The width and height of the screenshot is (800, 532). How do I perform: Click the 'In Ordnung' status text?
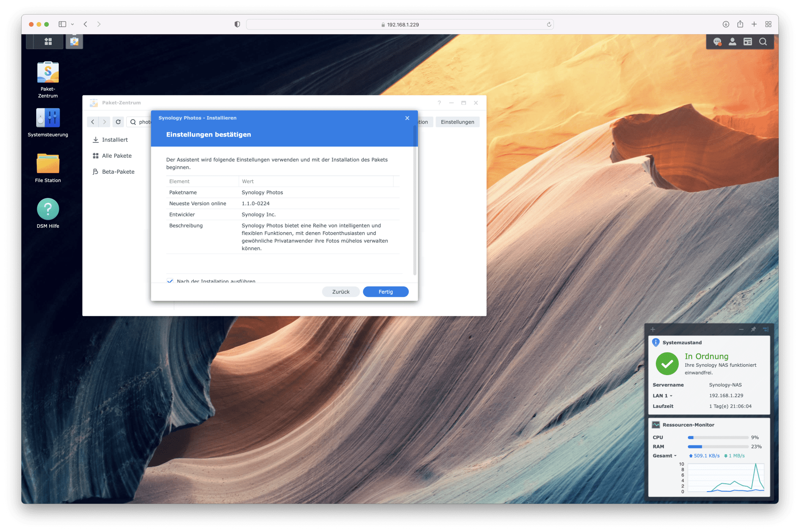[706, 356]
